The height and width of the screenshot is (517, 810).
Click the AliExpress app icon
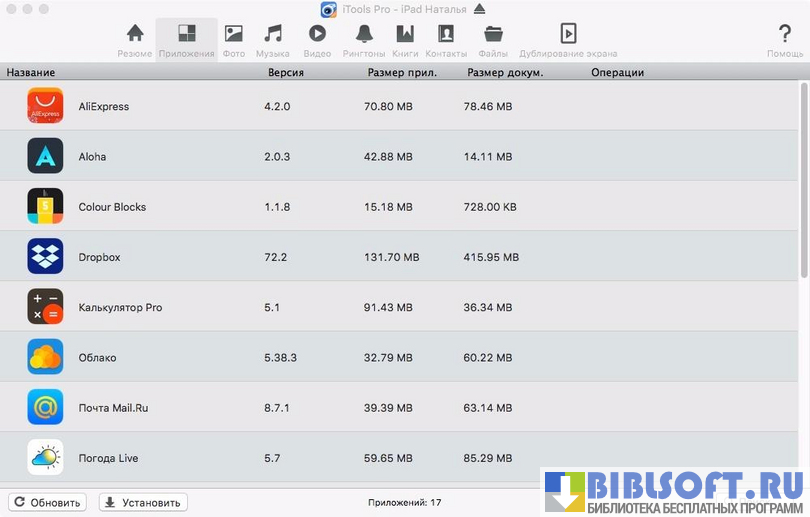click(x=45, y=106)
